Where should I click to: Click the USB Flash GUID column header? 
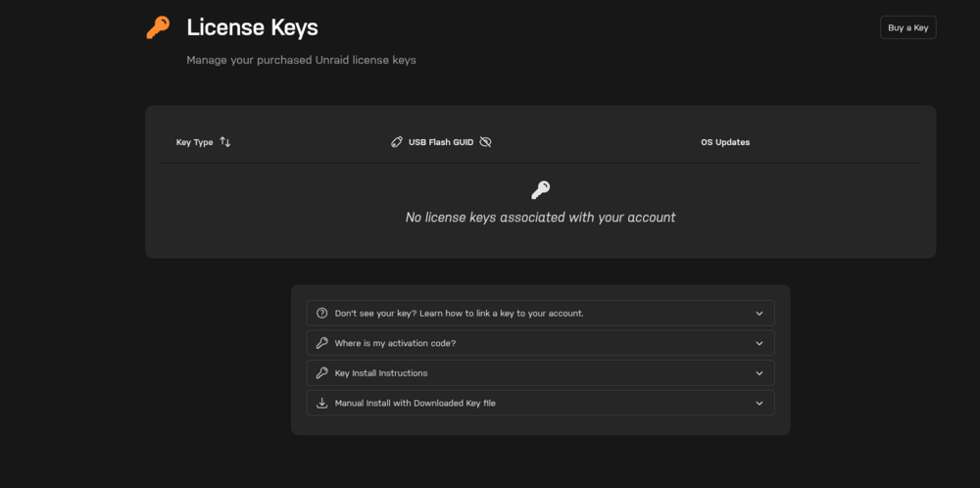pos(441,142)
